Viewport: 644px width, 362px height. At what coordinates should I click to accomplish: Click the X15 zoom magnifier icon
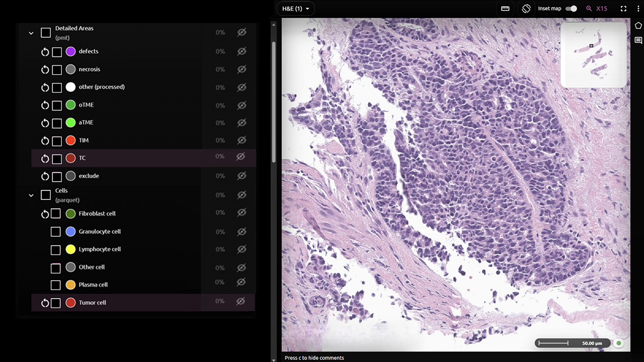[x=589, y=8]
